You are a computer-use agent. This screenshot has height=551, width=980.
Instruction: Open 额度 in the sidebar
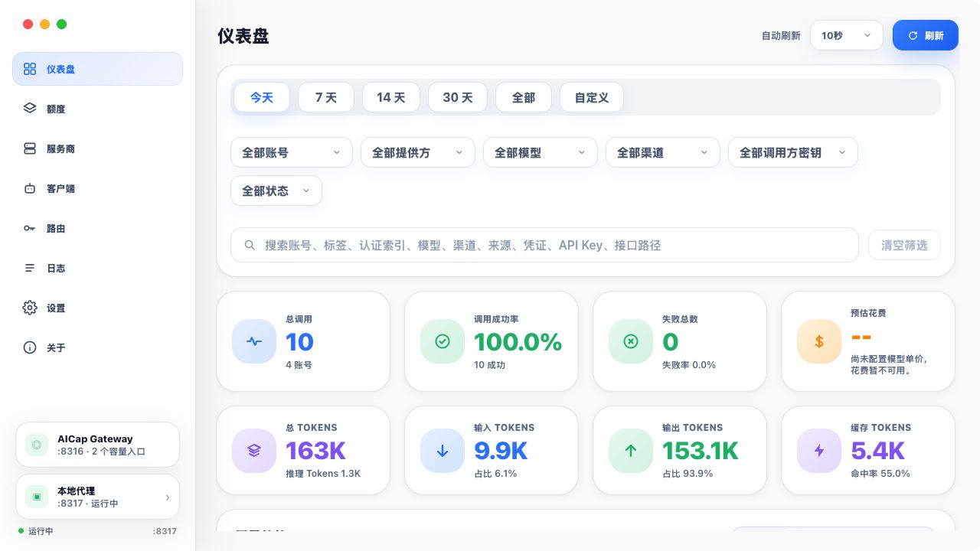point(97,109)
